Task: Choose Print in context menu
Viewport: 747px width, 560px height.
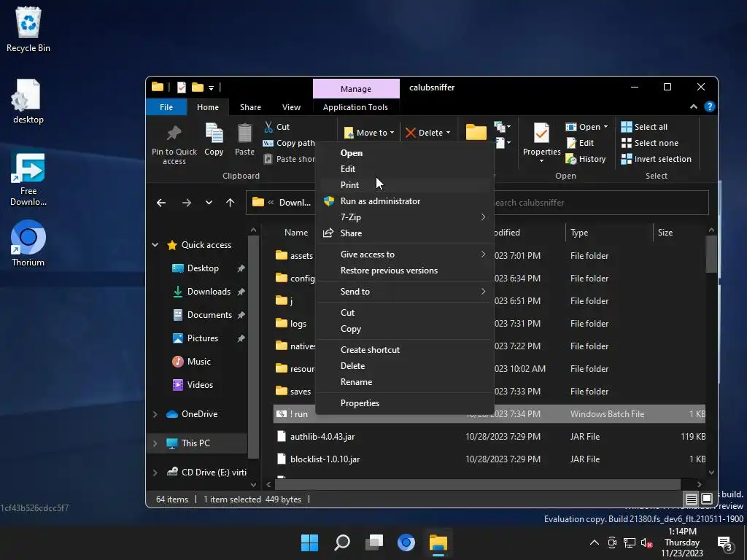Action: (x=404, y=184)
